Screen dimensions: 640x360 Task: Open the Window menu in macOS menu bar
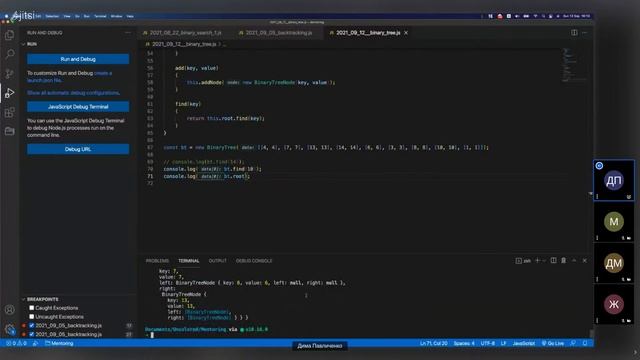pos(116,16)
